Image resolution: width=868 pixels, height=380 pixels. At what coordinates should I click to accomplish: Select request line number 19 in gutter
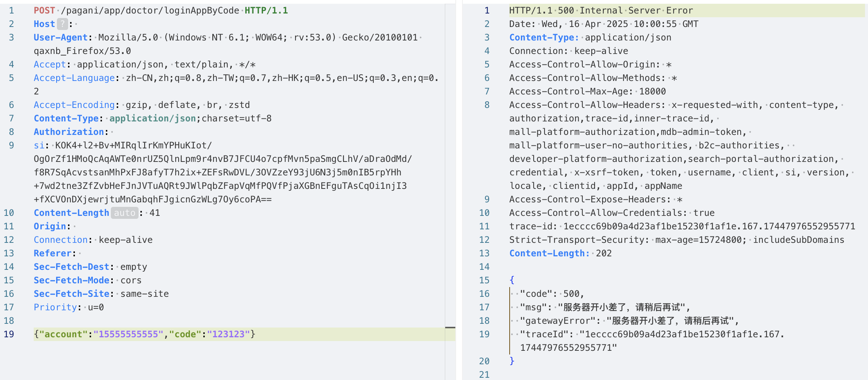click(9, 334)
